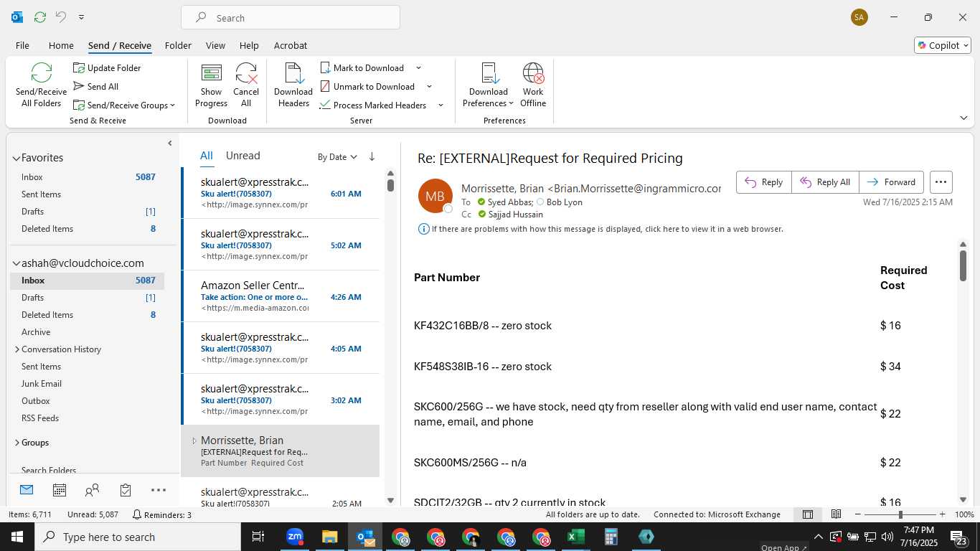The height and width of the screenshot is (551, 980).
Task: Click zoom in plus button
Action: point(942,514)
